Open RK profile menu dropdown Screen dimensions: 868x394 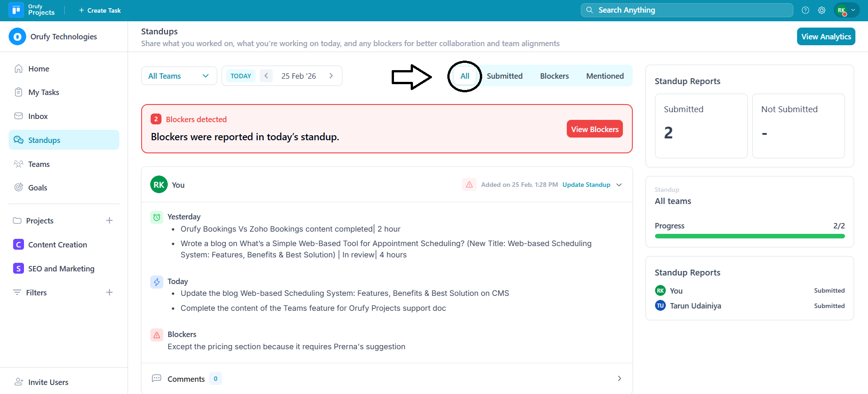pos(846,10)
